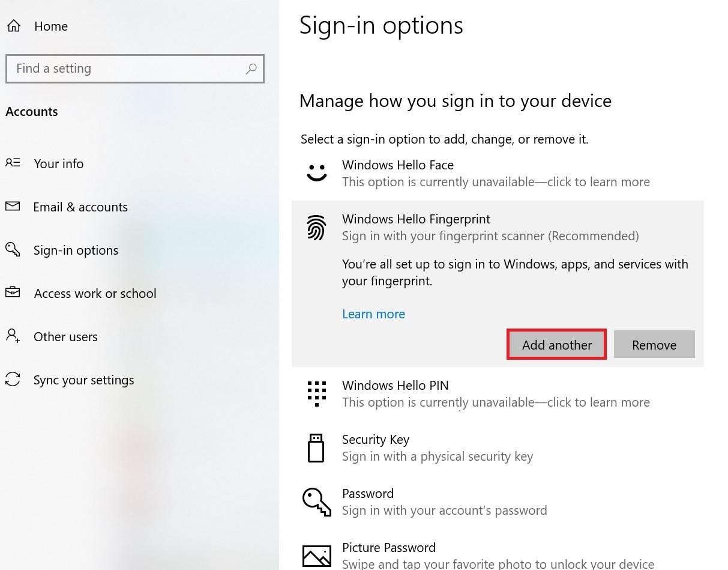The height and width of the screenshot is (570, 728).
Task: Go to Email & accounts
Action: [x=80, y=207]
